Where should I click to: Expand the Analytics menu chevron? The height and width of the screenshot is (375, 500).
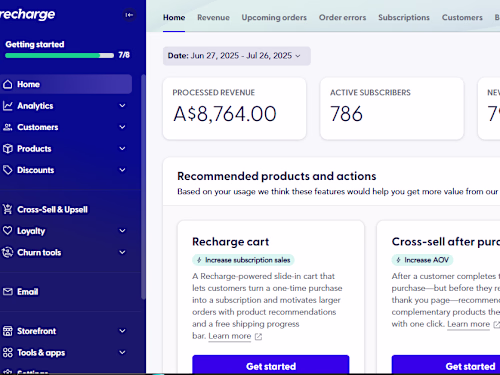[122, 106]
